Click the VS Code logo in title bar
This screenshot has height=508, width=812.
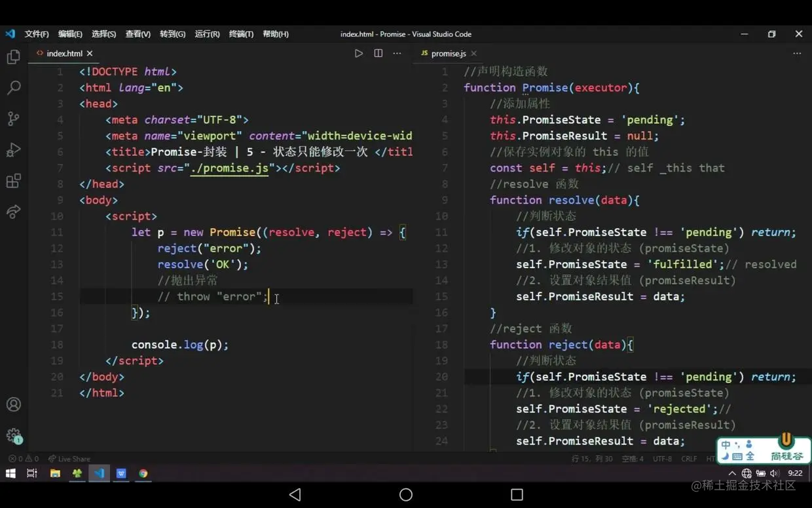(x=10, y=33)
